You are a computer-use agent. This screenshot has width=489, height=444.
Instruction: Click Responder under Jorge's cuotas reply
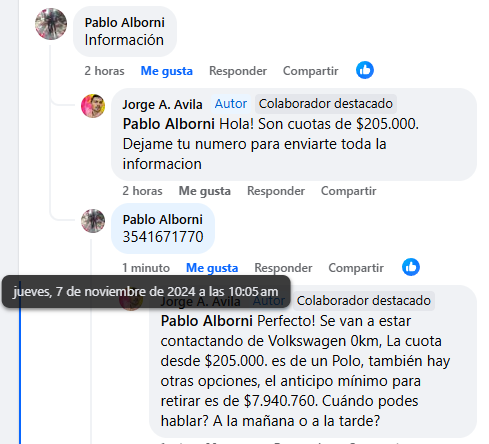coord(276,191)
